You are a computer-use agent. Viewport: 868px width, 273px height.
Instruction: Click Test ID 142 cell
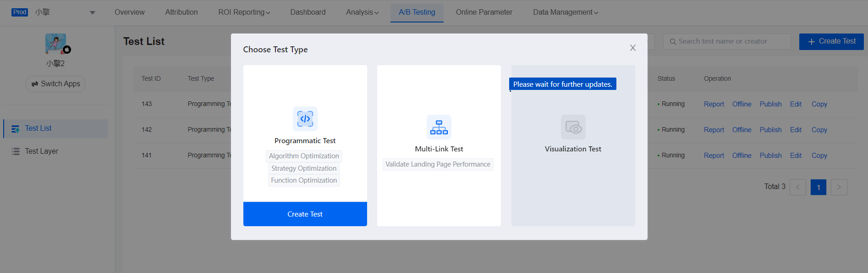[147, 130]
